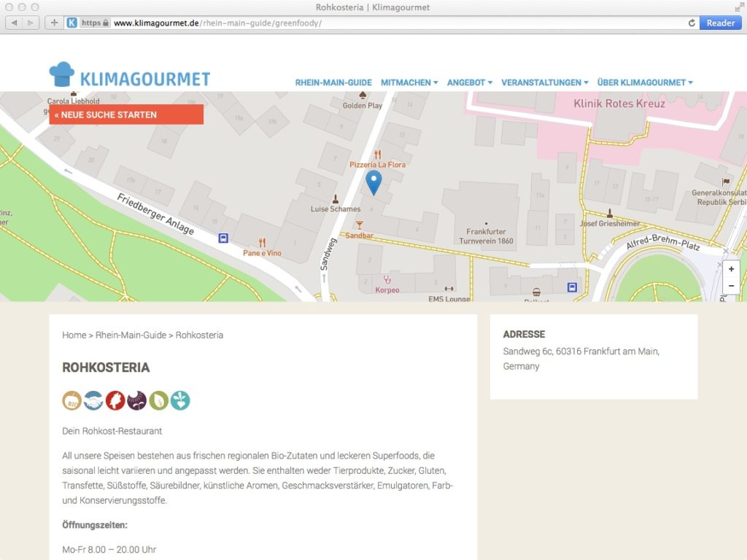747x560 pixels.
Task: Click the bus stop icon near Alfred-Brehm-Platz
Action: 572,287
